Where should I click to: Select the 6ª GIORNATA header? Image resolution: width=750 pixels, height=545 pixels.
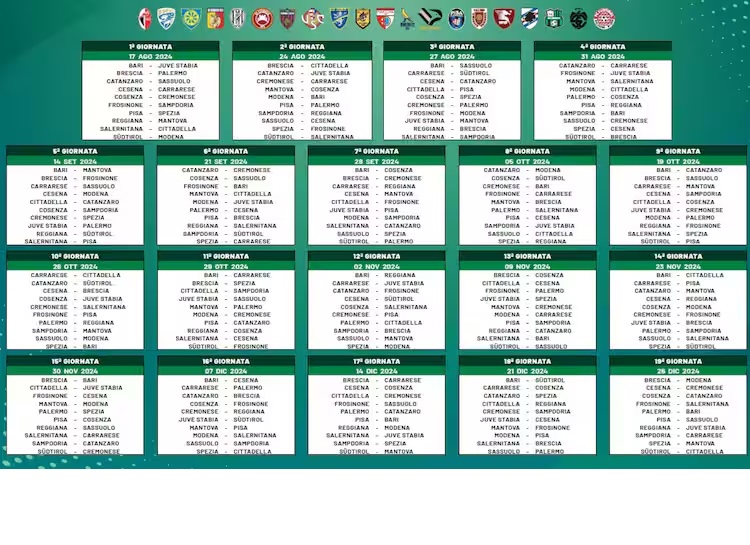[x=226, y=151]
